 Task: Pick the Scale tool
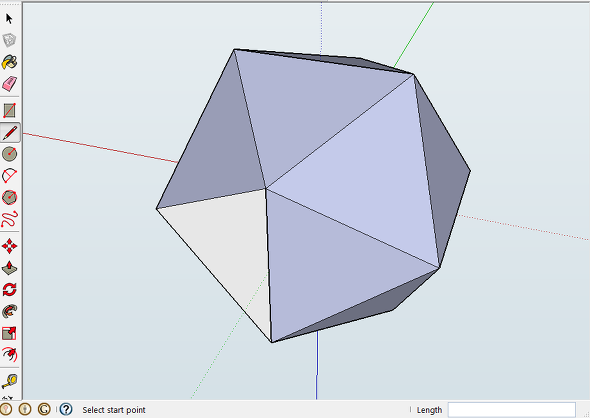click(x=9, y=333)
